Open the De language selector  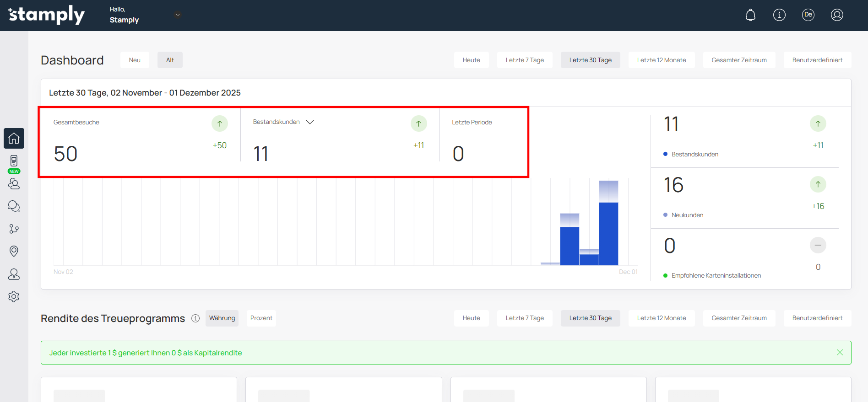pyautogui.click(x=808, y=15)
